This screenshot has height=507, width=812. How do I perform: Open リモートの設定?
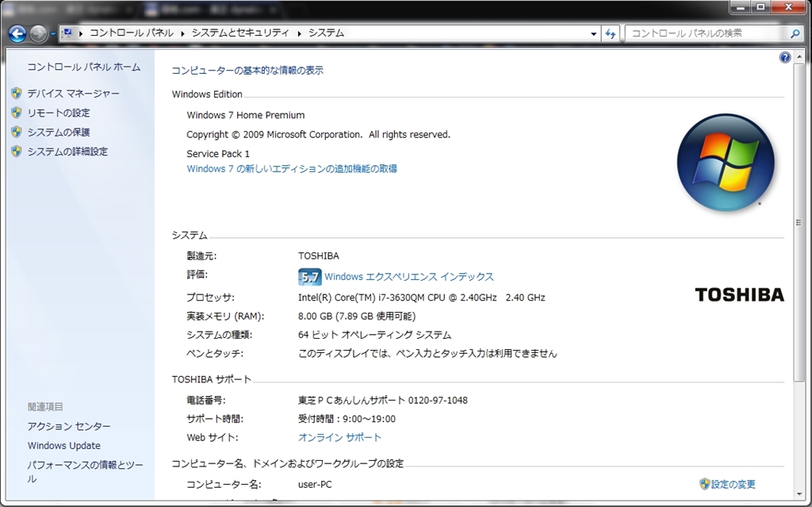pos(59,113)
